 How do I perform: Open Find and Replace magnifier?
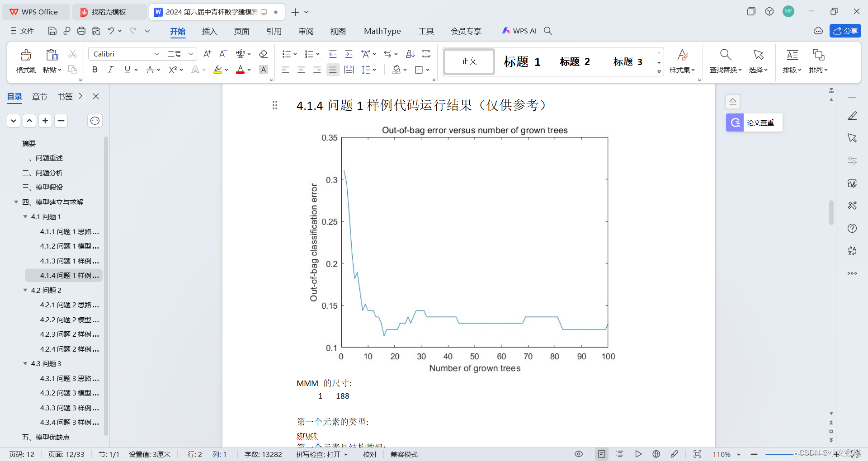coord(726,55)
